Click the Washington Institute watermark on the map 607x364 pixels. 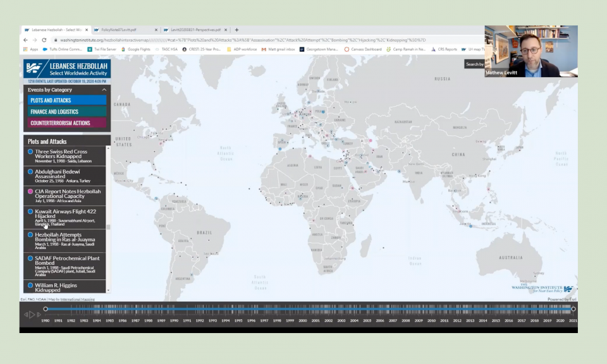click(543, 289)
